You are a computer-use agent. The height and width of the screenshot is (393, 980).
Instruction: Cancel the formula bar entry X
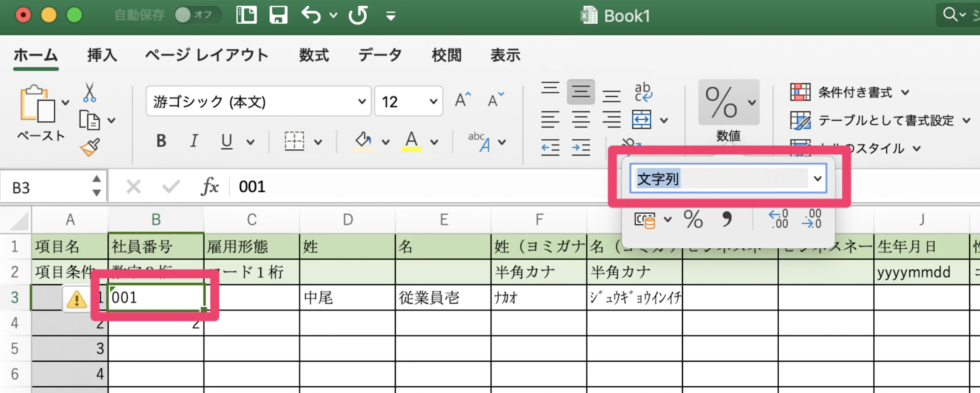click(134, 187)
